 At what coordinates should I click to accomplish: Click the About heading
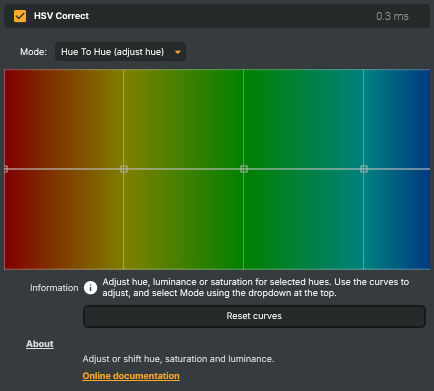point(40,344)
